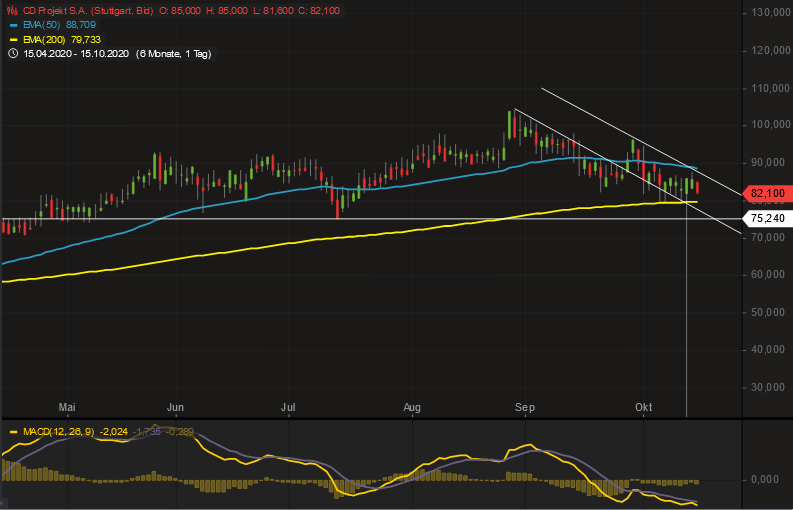This screenshot has width=793, height=510.
Task: Click the red 82,100 current price tag
Action: (767, 193)
